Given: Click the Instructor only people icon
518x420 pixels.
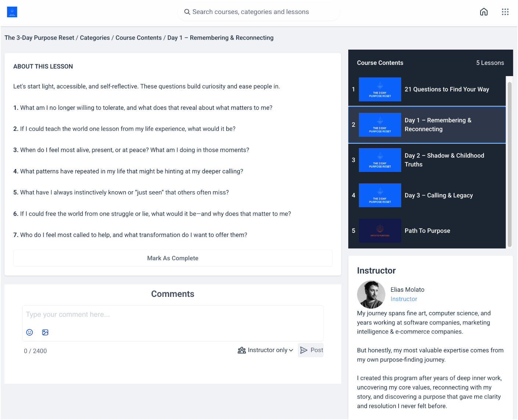Looking at the screenshot, I should coord(242,350).
